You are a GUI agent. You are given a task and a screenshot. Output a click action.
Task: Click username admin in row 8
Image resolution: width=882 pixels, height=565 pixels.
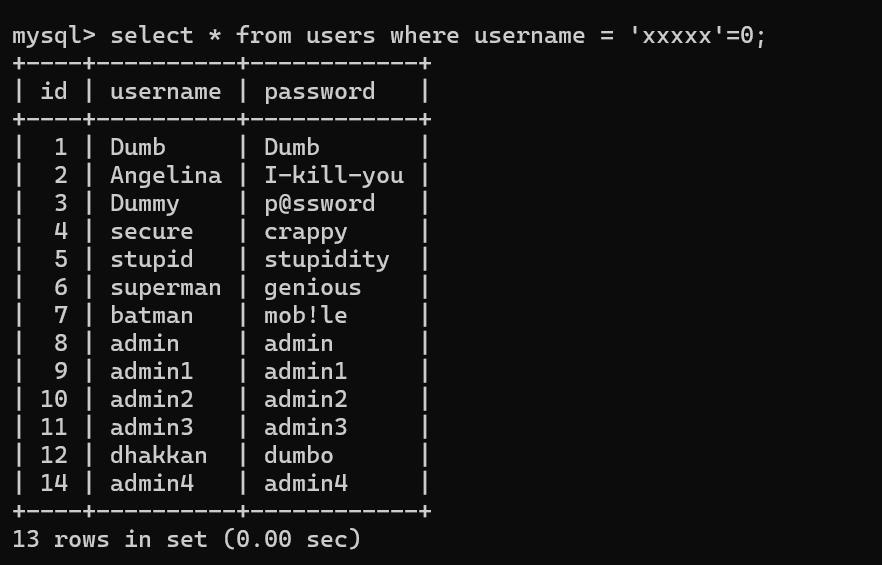(x=145, y=343)
